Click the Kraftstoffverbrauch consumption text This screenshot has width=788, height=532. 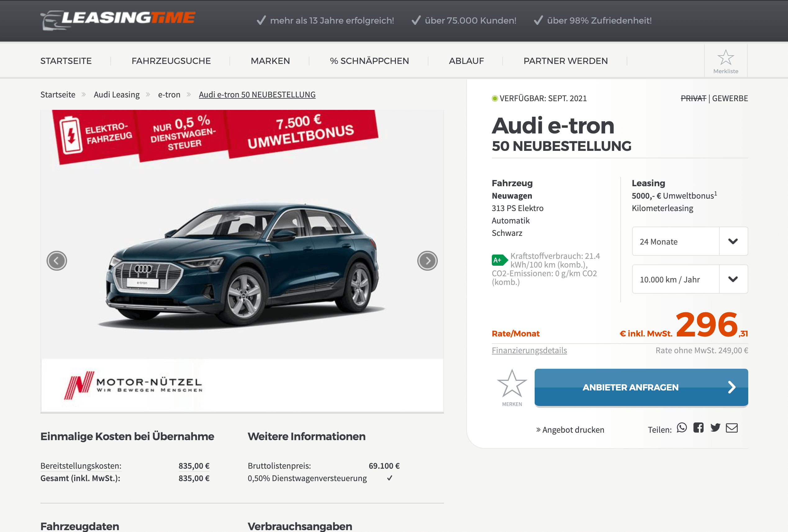pyautogui.click(x=546, y=269)
